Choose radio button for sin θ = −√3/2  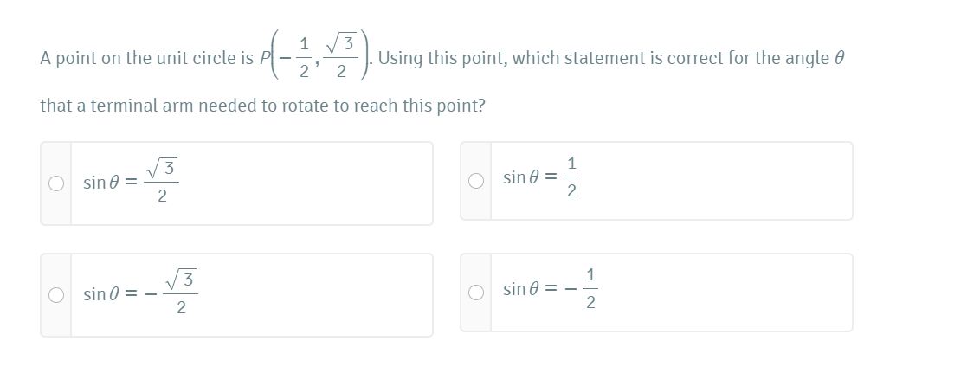point(56,295)
